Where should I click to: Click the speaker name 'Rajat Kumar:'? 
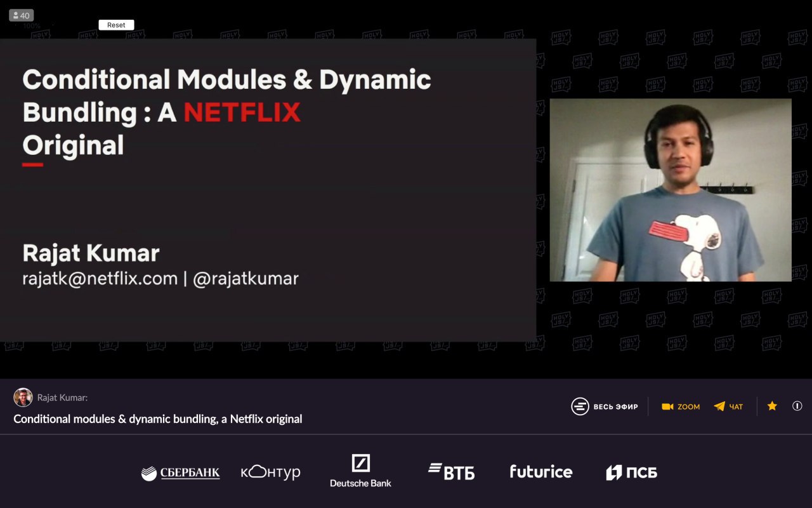pos(62,398)
